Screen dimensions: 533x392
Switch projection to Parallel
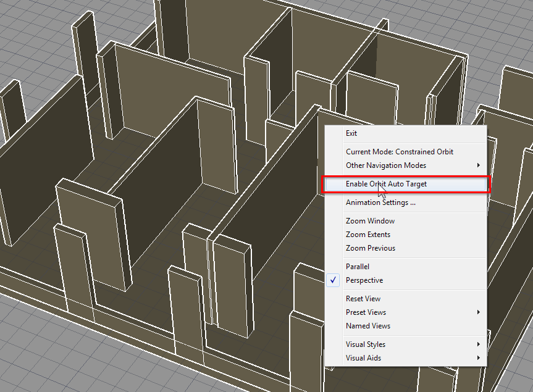pyautogui.click(x=358, y=267)
